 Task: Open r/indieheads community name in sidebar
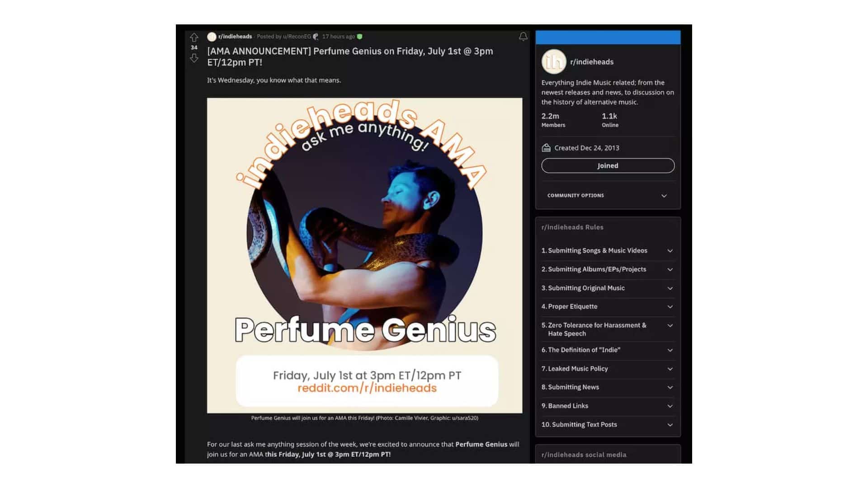592,62
